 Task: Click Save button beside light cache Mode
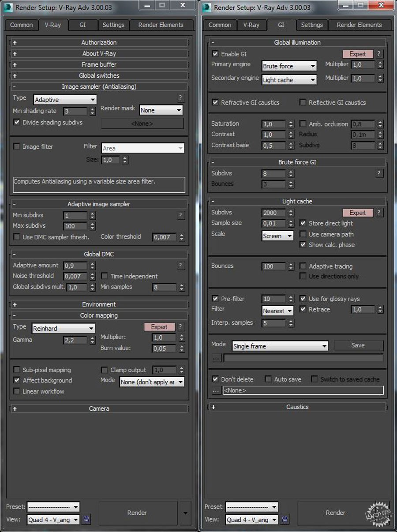pos(358,345)
